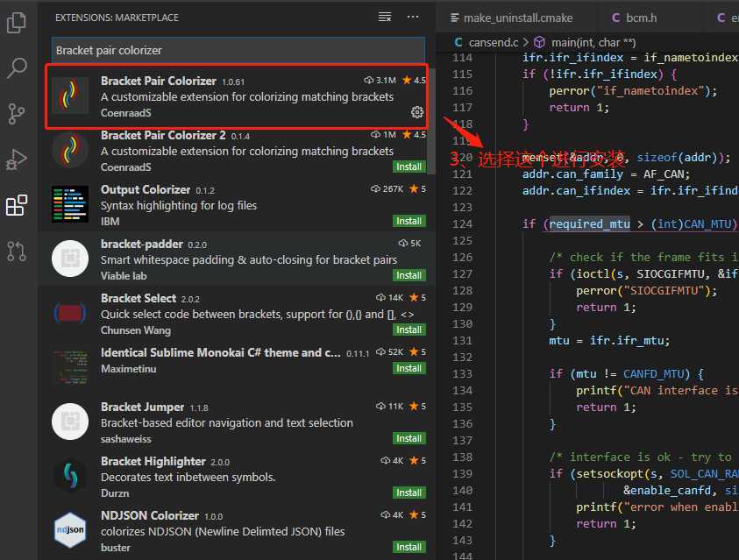The width and height of the screenshot is (739, 560).
Task: Open Extensions views and more actions menu
Action: [x=413, y=17]
